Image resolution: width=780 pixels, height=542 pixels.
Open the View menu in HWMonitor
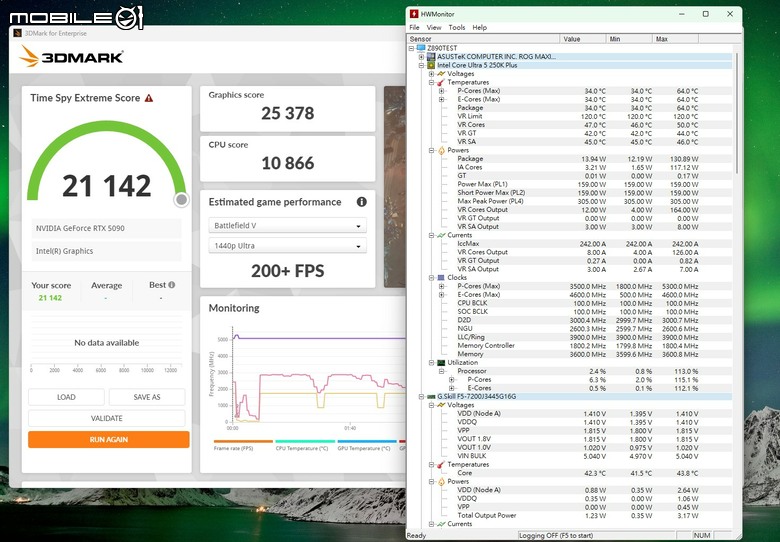pyautogui.click(x=434, y=27)
